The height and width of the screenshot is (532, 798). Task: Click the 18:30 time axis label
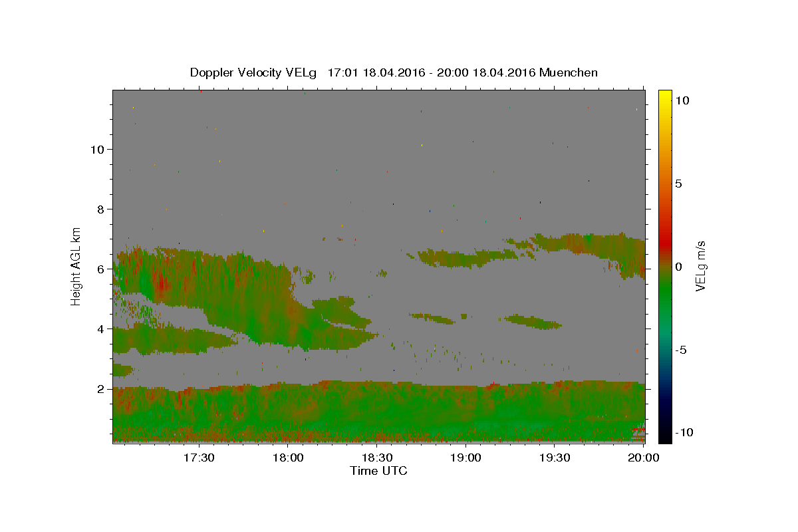[376, 458]
